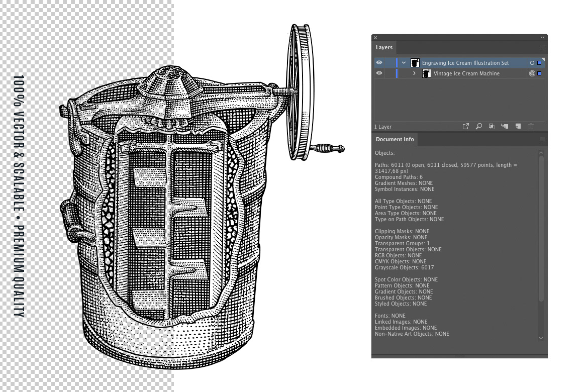Viewport: 588px width, 392px height.
Task: Click Delete Selection trash icon
Action: coord(531,127)
